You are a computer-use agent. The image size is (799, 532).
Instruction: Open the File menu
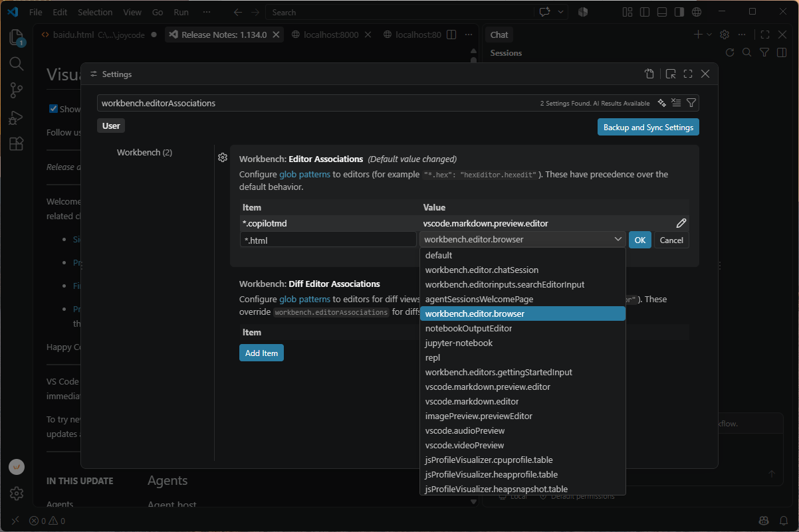point(36,12)
